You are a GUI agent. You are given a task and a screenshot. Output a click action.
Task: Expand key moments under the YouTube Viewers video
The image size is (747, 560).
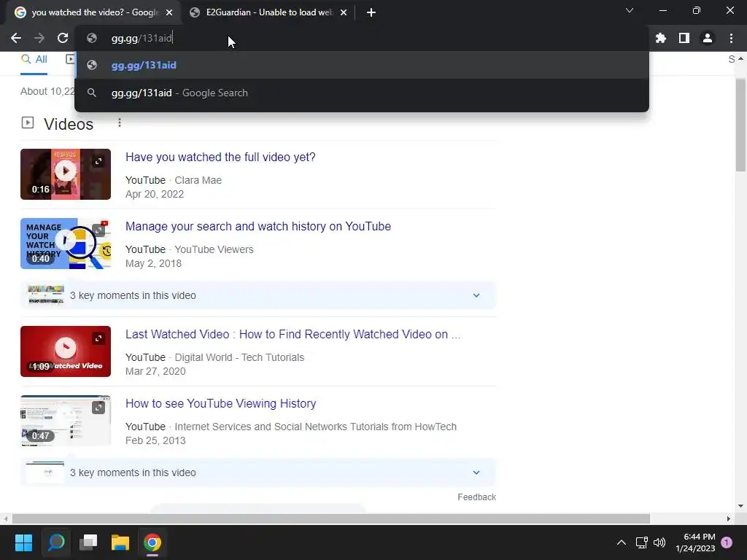pos(258,295)
